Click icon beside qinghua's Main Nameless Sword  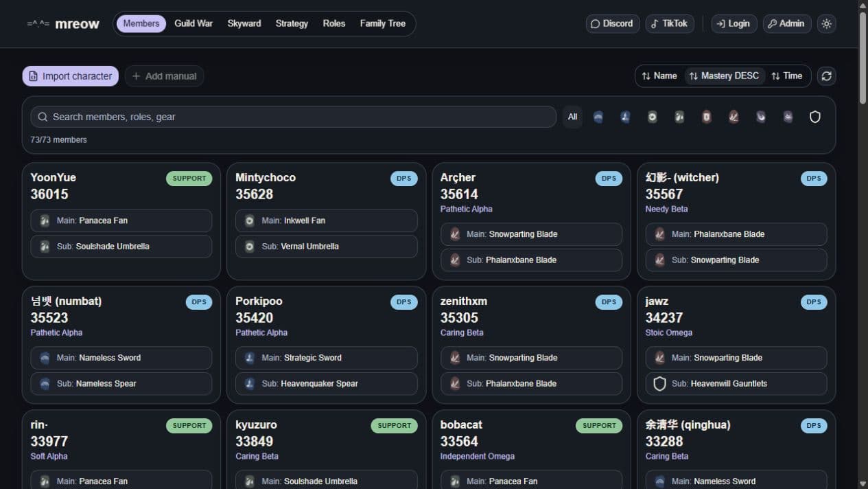[x=660, y=481]
